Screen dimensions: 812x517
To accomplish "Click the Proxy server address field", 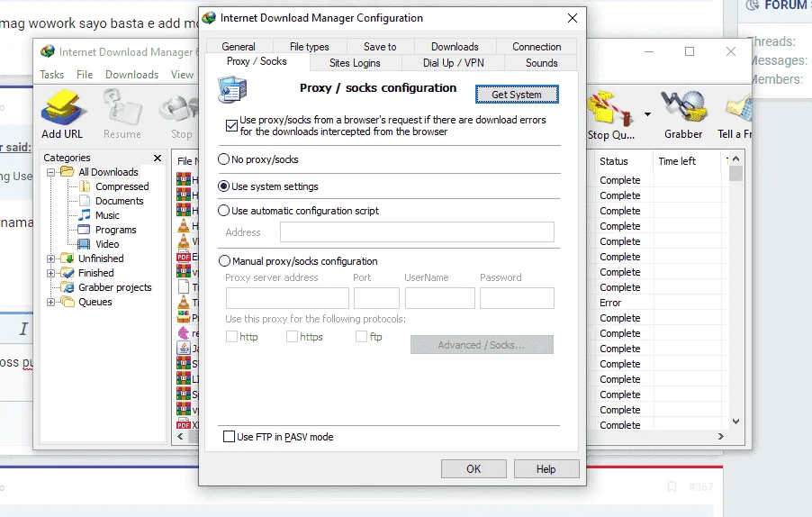I will 287,298.
